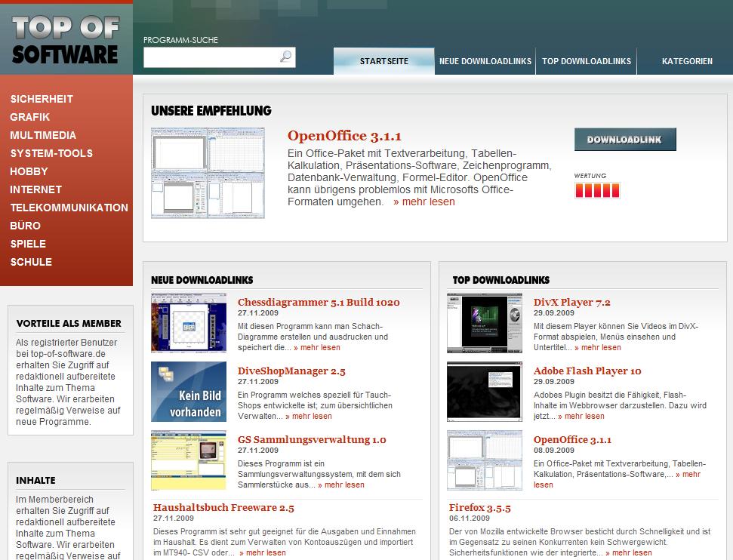Open the OpenOffice preview thumbnail

[x=208, y=172]
